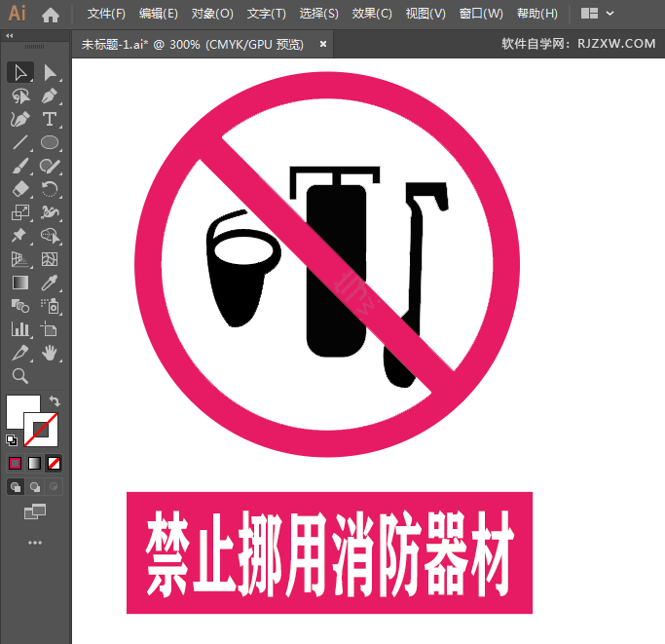
Task: Open the 对象(O) menu
Action: [212, 14]
